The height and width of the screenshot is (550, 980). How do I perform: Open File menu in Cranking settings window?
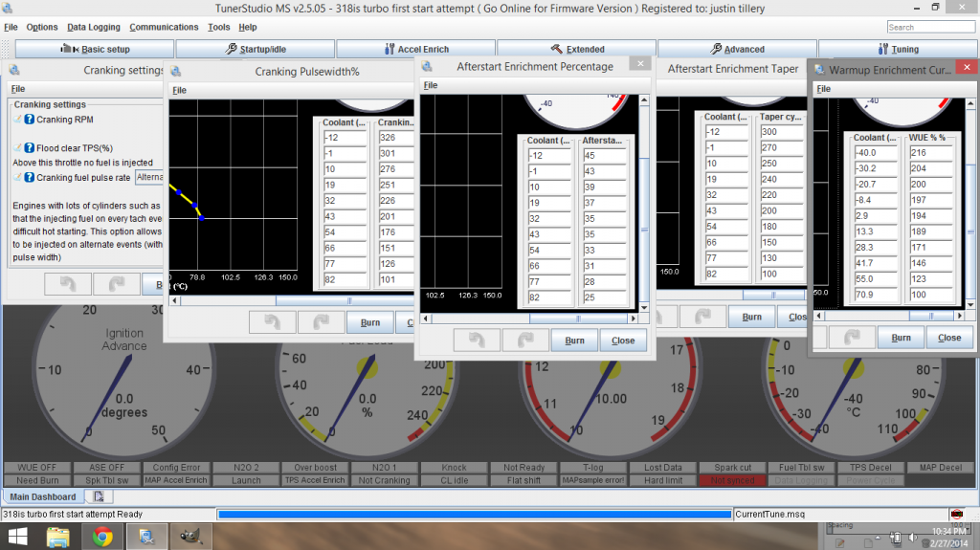(x=18, y=89)
